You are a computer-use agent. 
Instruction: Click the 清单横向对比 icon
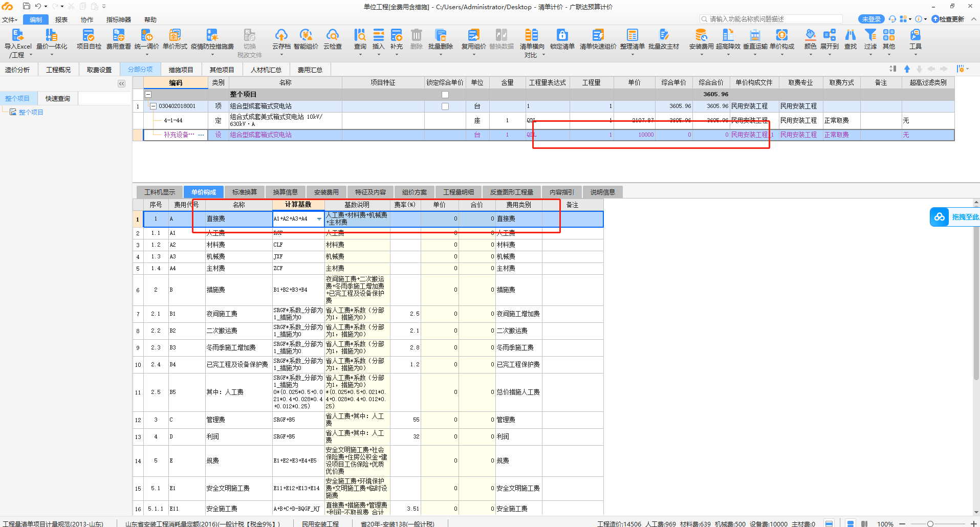(x=531, y=35)
